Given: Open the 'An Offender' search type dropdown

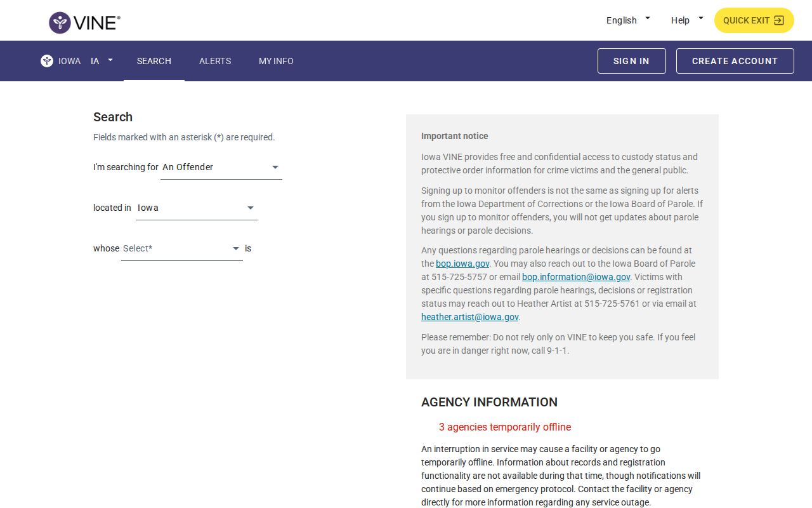Looking at the screenshot, I should [221, 168].
